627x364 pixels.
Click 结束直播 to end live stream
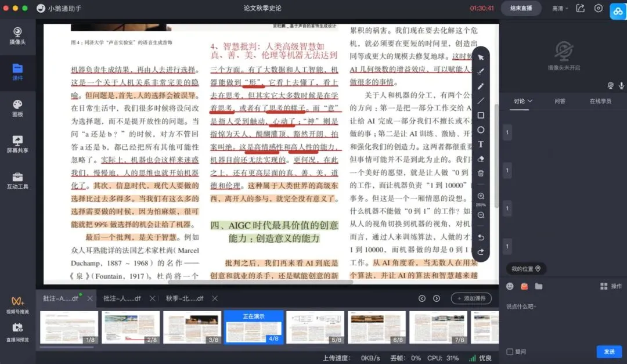(521, 8)
